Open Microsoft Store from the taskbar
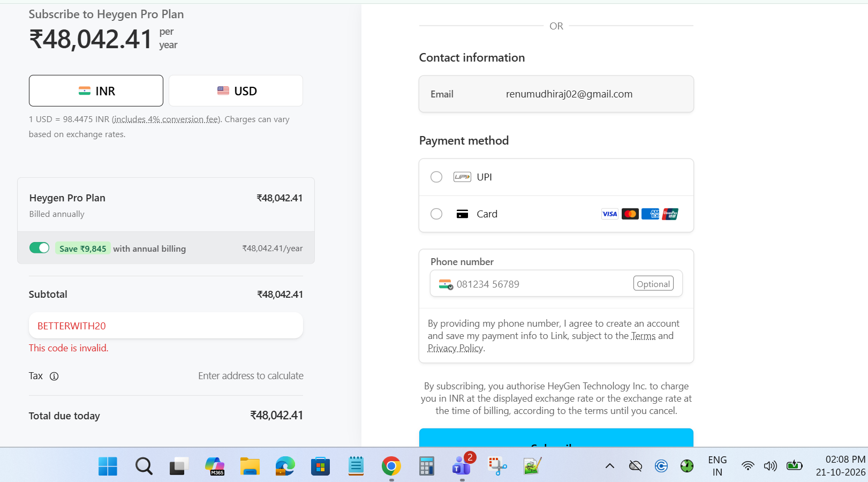 point(320,466)
